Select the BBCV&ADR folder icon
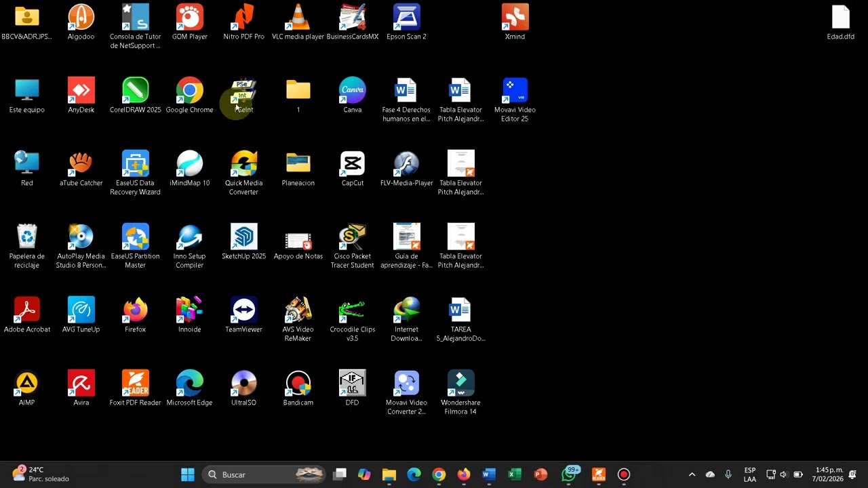The image size is (868, 488). tap(26, 17)
